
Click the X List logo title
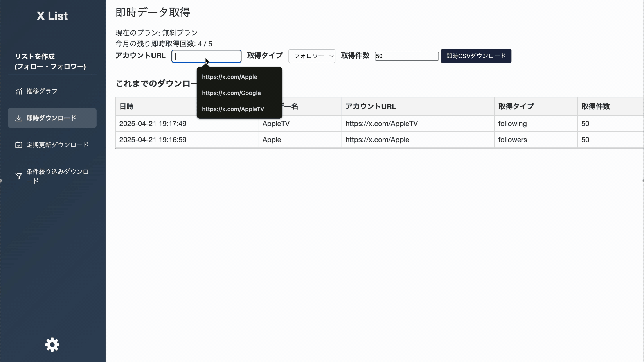click(x=52, y=16)
